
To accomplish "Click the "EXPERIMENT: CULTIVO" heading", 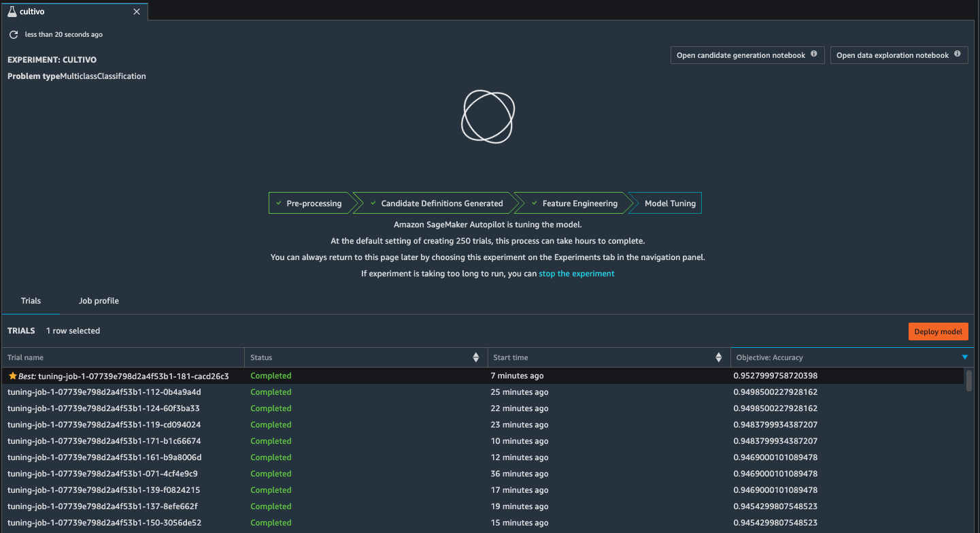I will [52, 60].
